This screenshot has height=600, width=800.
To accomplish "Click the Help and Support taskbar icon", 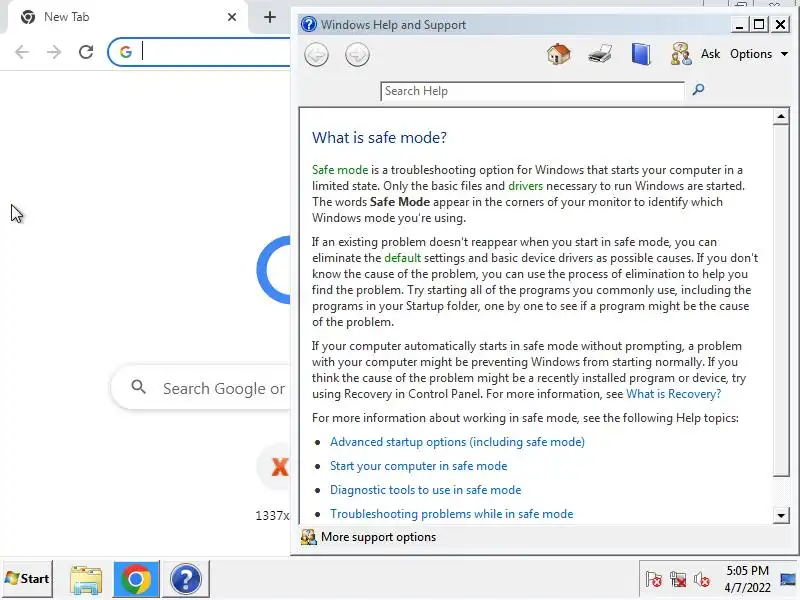I will coord(186,579).
